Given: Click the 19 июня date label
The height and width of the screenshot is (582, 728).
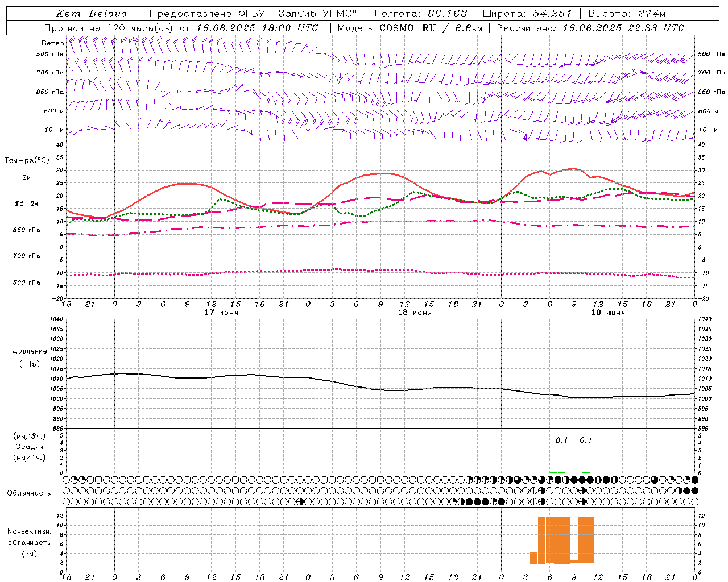Looking at the screenshot, I should [x=608, y=313].
